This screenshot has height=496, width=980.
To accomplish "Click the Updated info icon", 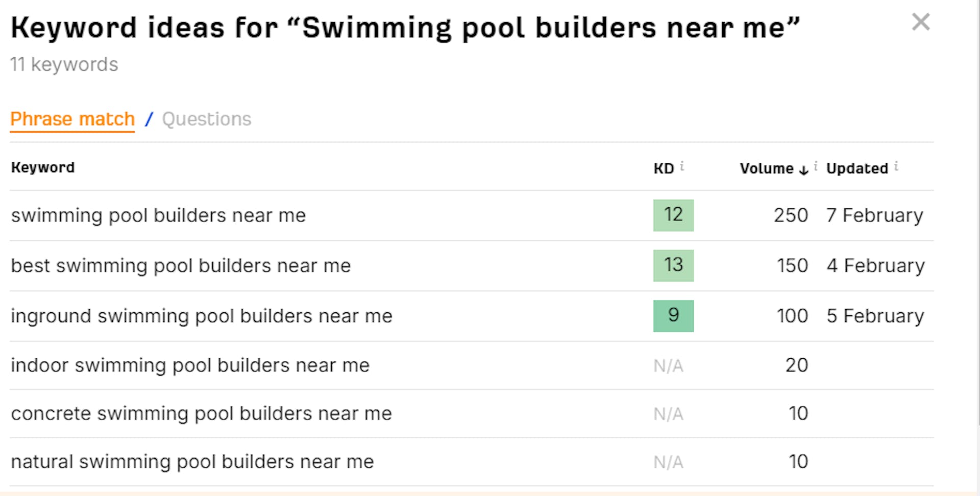I will 896,166.
